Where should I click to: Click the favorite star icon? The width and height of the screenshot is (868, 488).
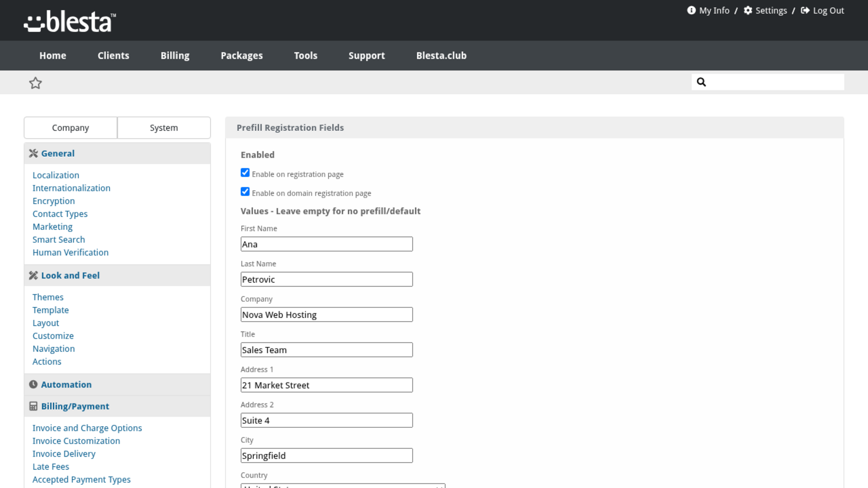[35, 83]
